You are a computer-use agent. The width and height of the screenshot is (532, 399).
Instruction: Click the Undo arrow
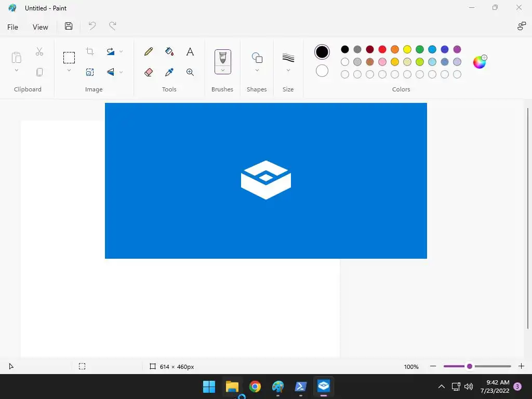coord(92,26)
